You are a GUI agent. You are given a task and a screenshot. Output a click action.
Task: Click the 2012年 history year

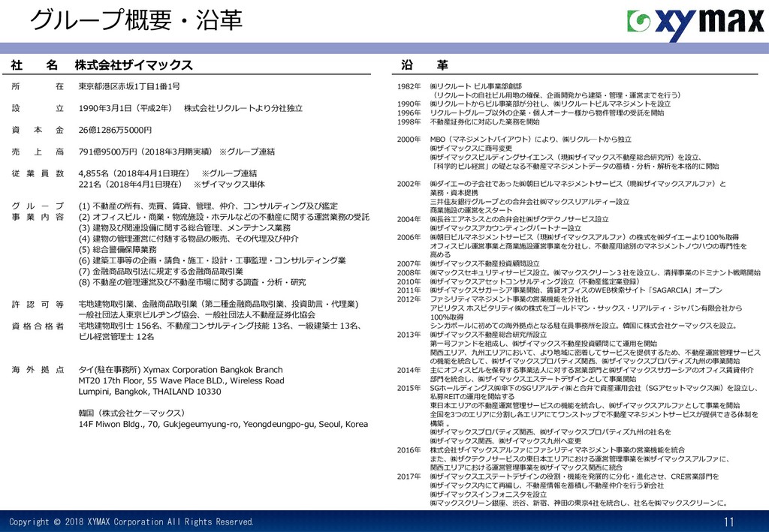coord(409,299)
